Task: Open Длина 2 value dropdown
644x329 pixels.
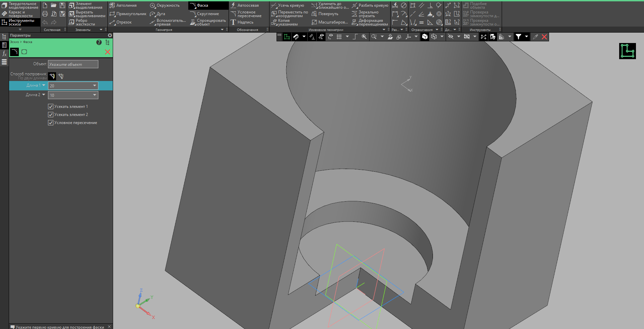Action: pos(95,95)
